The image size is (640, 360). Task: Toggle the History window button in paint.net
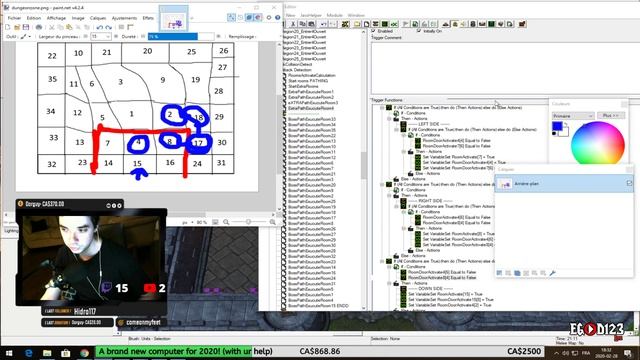240,18
